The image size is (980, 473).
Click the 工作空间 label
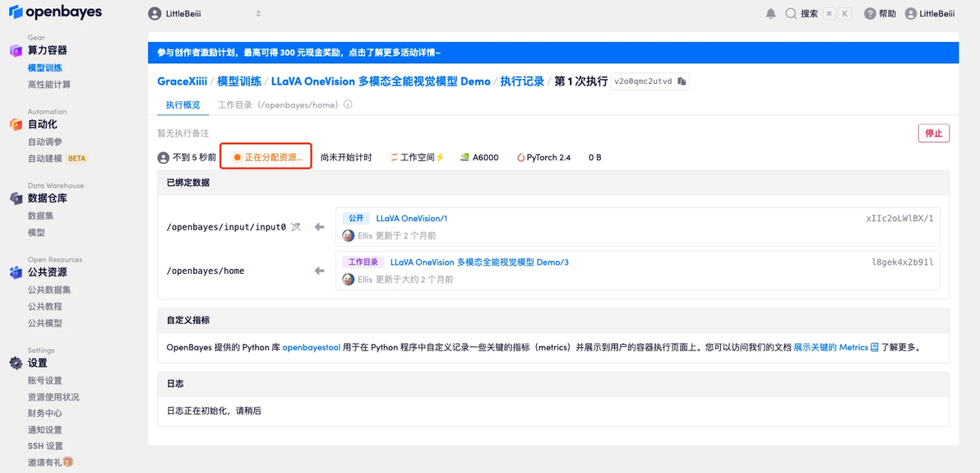(x=417, y=158)
